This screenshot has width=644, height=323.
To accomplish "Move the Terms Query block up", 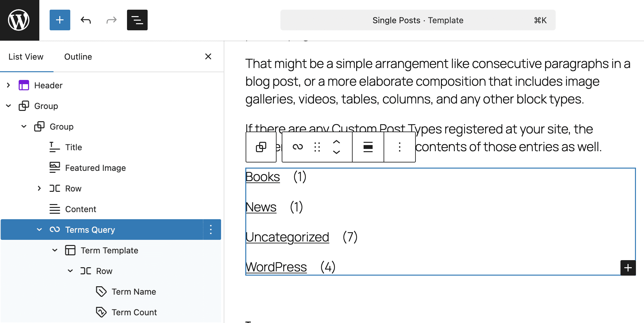I will click(336, 142).
